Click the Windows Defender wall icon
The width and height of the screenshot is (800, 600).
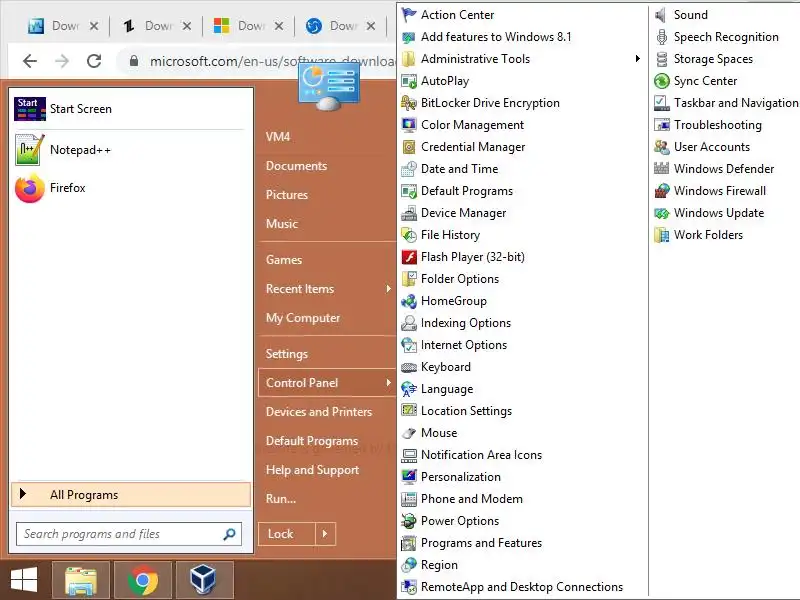click(x=661, y=168)
